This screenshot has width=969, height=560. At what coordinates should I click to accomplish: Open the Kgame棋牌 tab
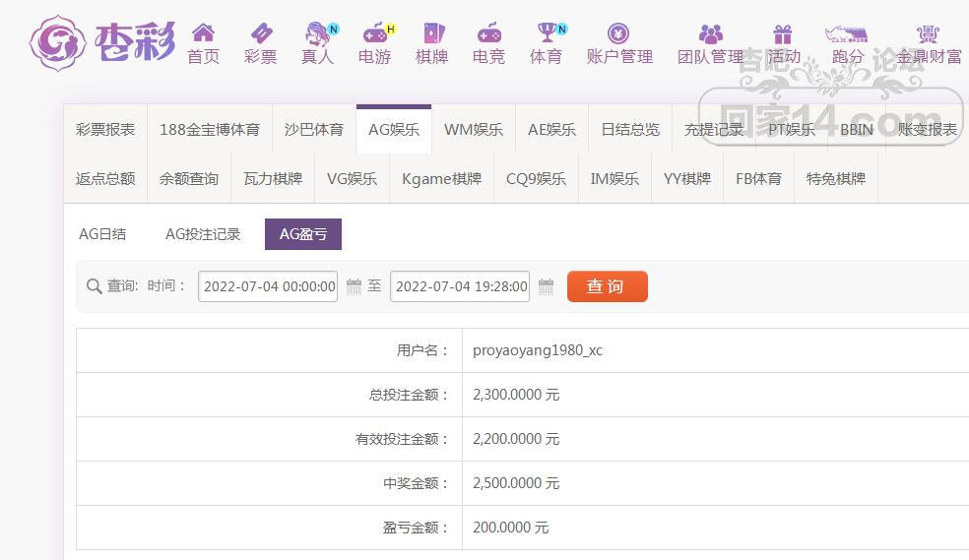pyautogui.click(x=441, y=179)
